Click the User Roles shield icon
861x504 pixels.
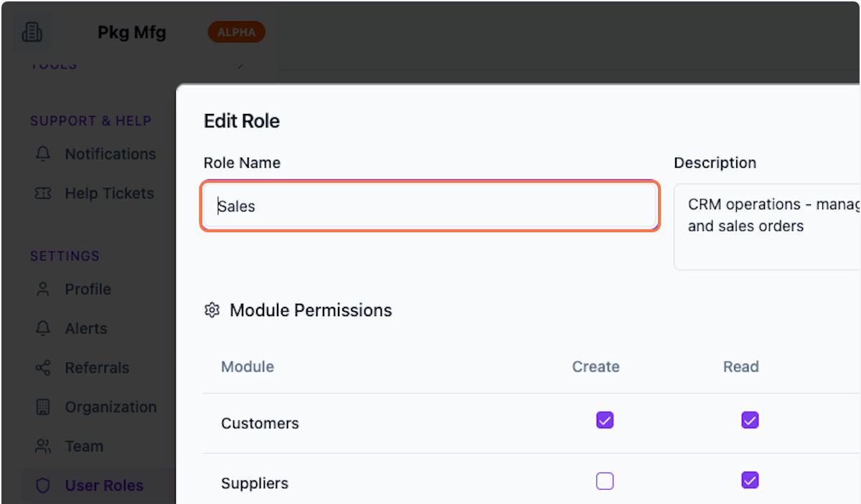(42, 485)
